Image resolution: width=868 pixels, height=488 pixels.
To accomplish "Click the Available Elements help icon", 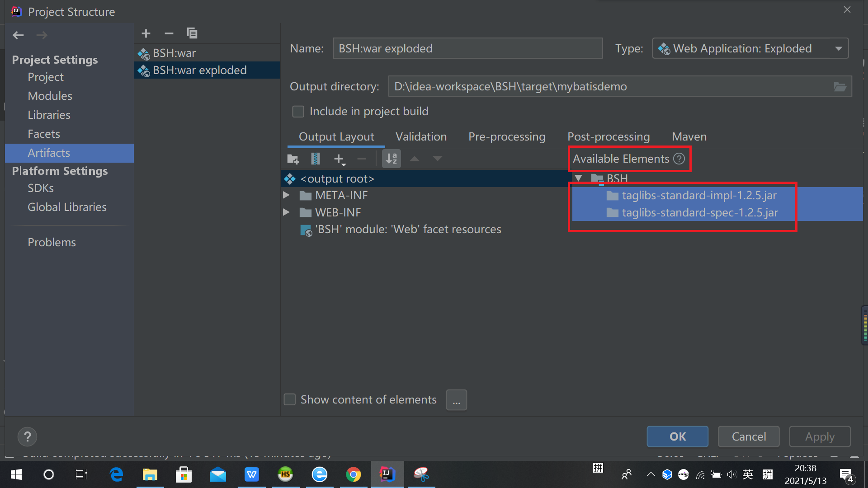I will (x=679, y=159).
